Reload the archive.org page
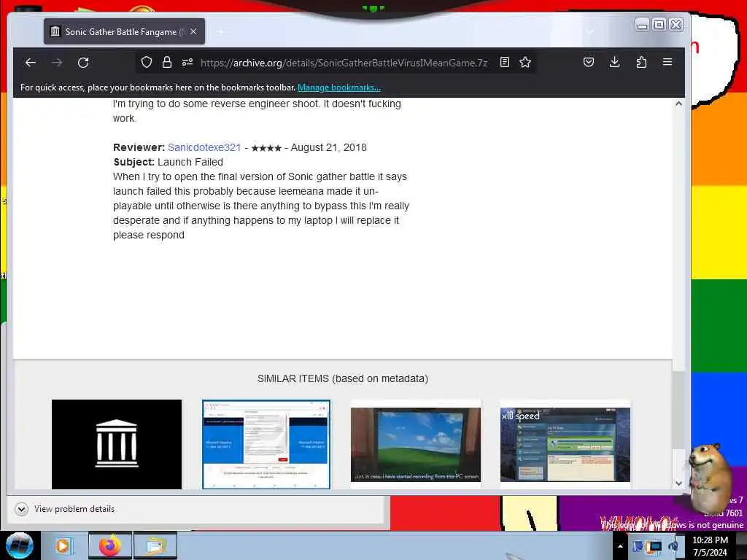The image size is (747, 560). point(83,63)
